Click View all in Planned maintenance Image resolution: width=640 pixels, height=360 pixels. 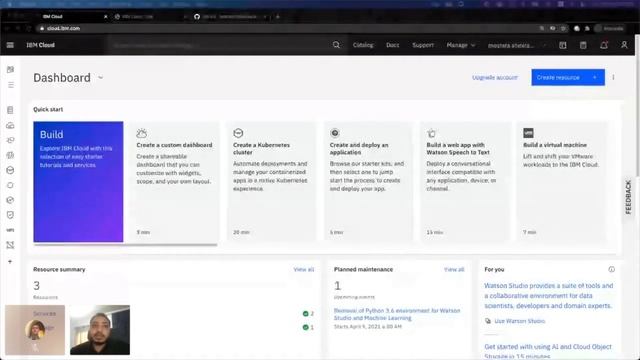tap(454, 269)
